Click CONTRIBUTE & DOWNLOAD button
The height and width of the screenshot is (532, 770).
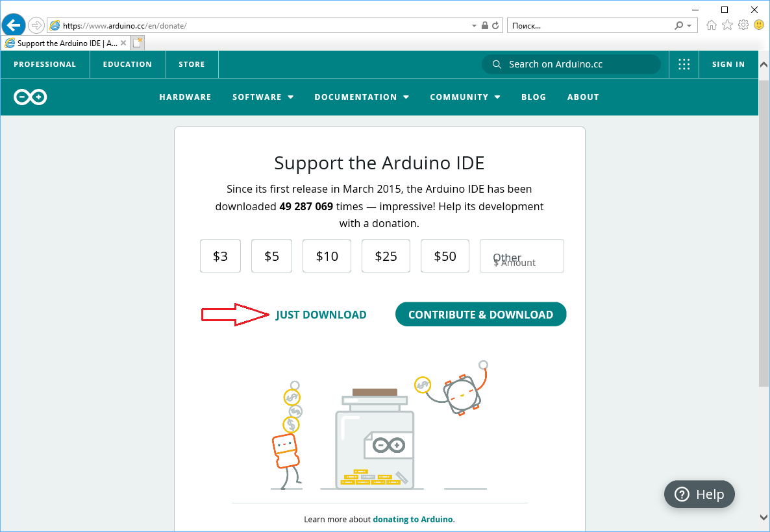pyautogui.click(x=480, y=314)
